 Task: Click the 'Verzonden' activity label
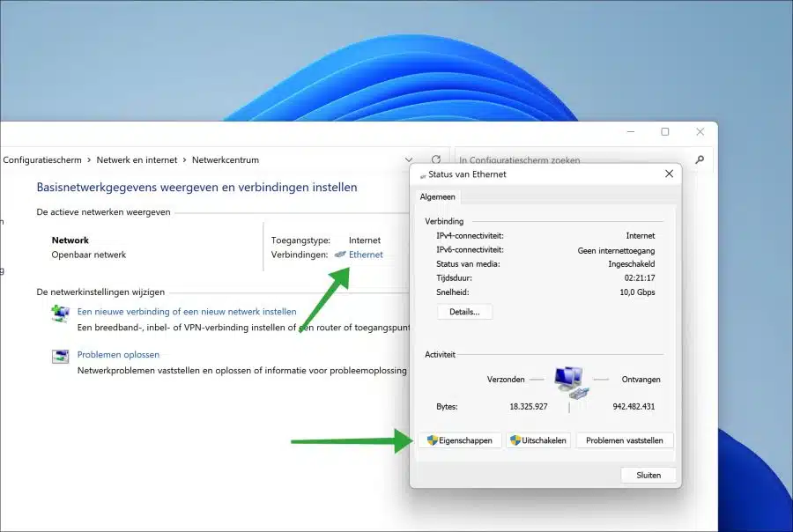(506, 380)
